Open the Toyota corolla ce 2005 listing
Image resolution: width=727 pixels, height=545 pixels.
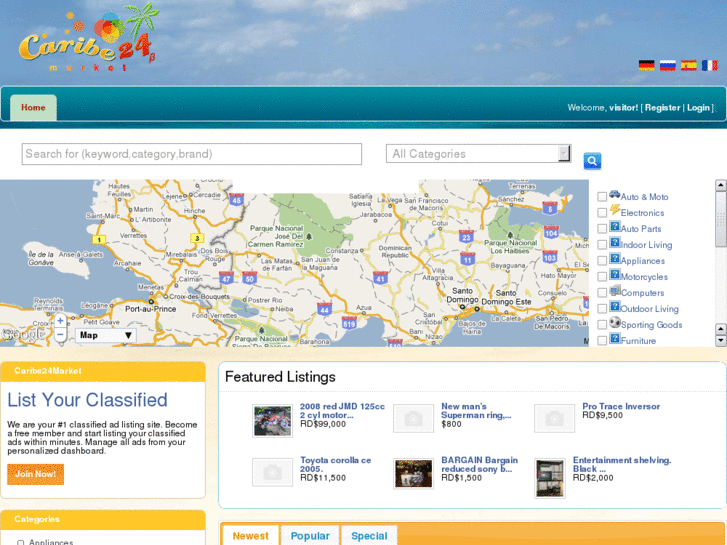point(335,464)
